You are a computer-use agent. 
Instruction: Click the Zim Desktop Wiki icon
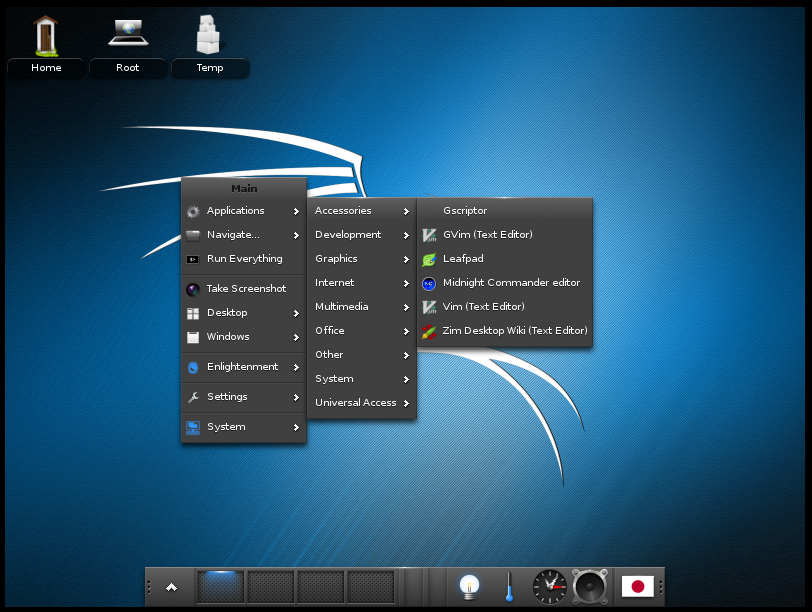coord(429,331)
